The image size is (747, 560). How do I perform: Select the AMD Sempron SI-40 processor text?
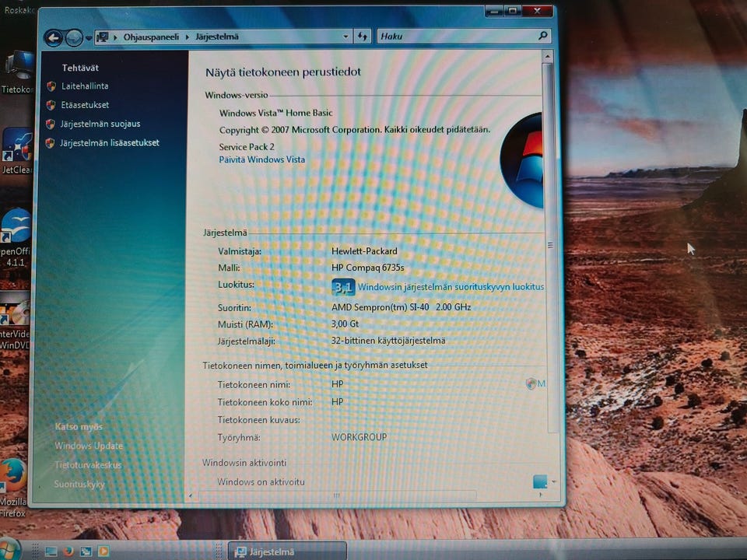point(402,307)
